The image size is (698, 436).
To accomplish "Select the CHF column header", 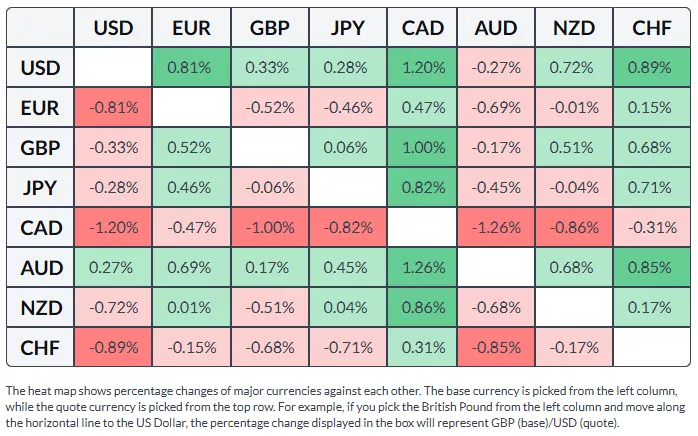I will click(652, 28).
